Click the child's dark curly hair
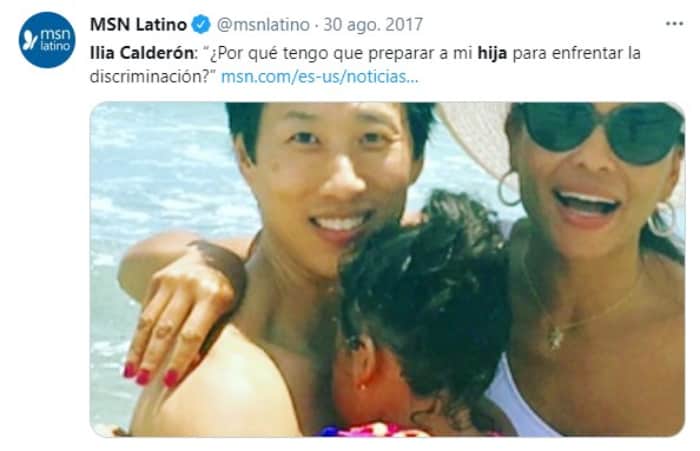The image size is (700, 451). coord(424,290)
